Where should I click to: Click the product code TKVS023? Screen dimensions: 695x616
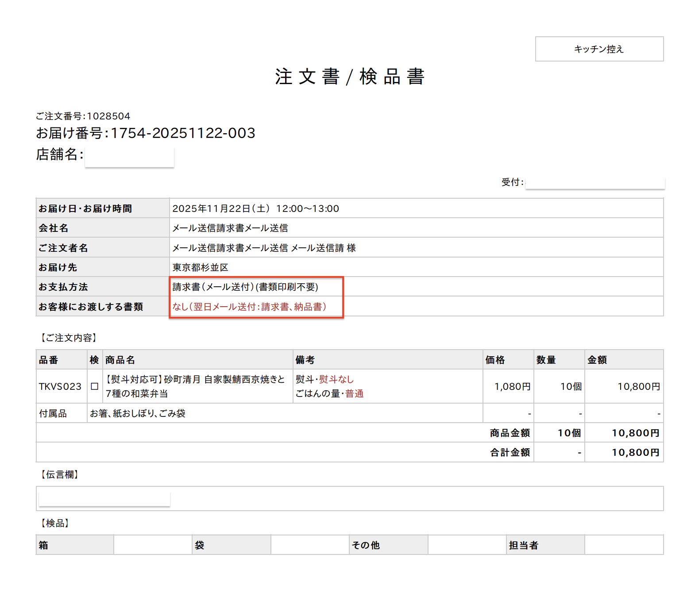tap(60, 386)
